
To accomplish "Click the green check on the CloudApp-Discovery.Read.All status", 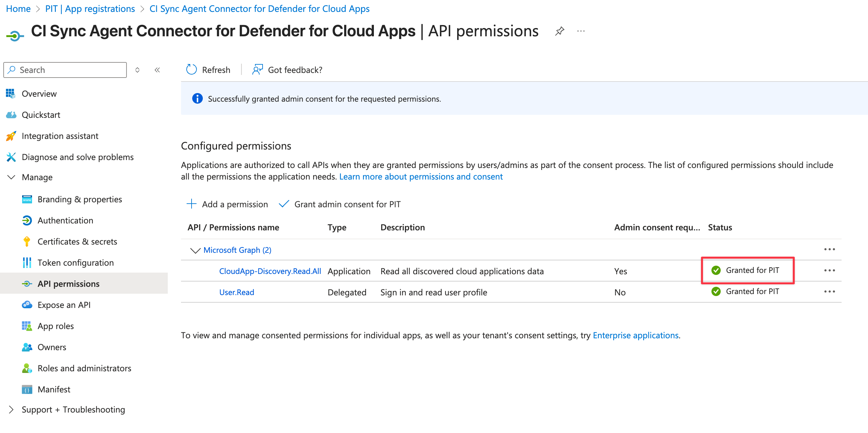I will [716, 270].
